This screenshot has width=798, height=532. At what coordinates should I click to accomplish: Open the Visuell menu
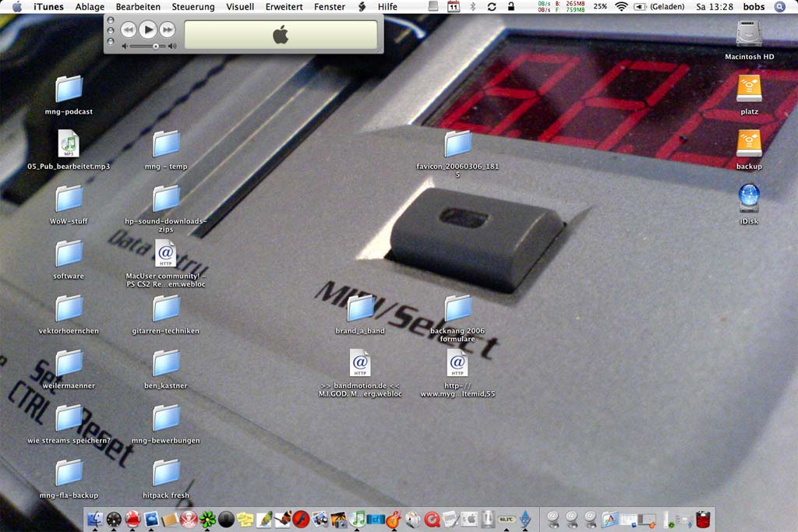pos(240,6)
